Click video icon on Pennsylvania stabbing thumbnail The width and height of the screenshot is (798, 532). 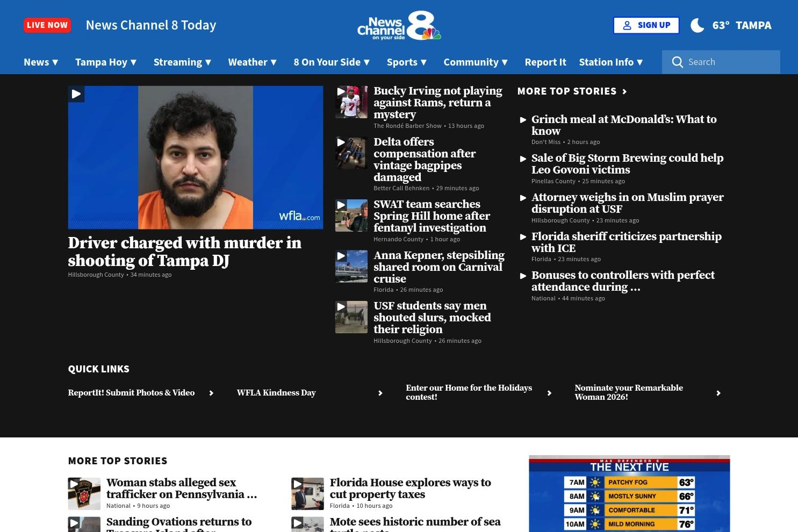[74, 484]
